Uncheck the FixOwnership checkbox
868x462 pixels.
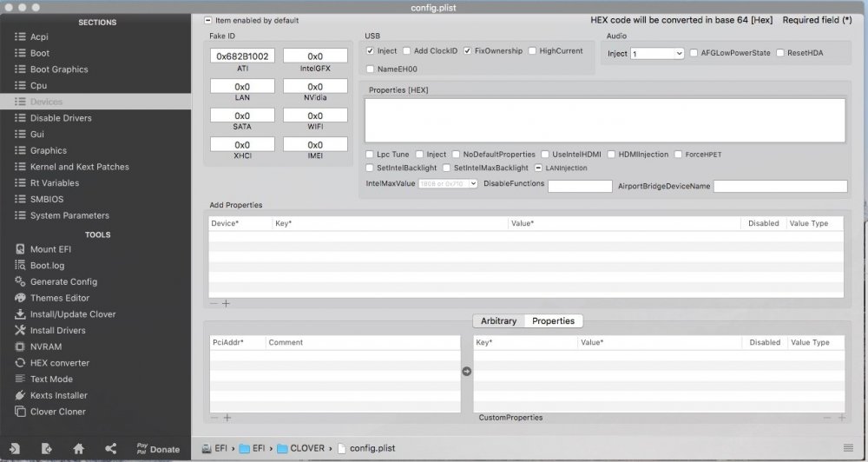467,51
